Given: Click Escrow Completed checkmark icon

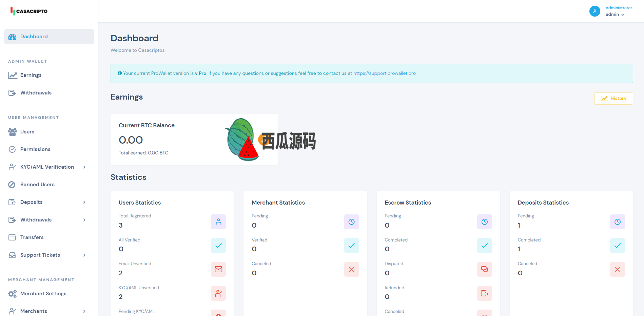Looking at the screenshot, I should click(485, 246).
